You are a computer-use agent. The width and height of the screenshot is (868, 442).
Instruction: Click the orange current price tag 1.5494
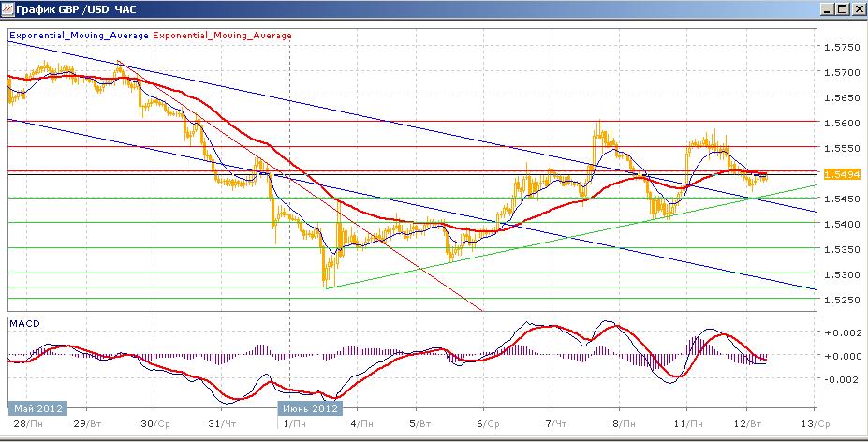[x=842, y=174]
